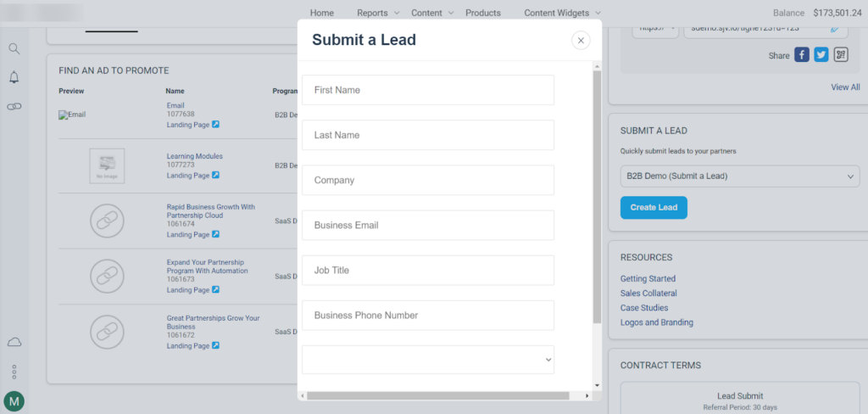The width and height of the screenshot is (868, 414).
Task: Open the Sales Collateral resource link
Action: coord(648,294)
